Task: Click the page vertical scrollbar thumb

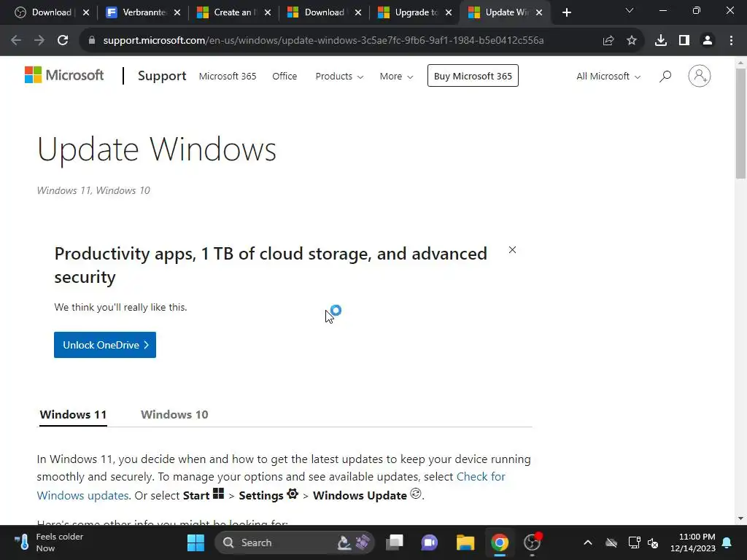Action: point(740,124)
